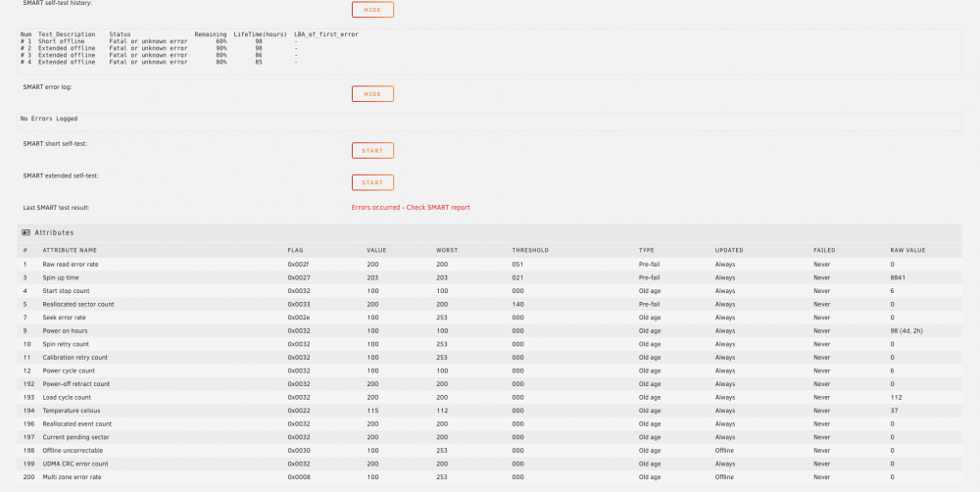Click the 'SMART self-test history:' label

pyautogui.click(x=58, y=3)
